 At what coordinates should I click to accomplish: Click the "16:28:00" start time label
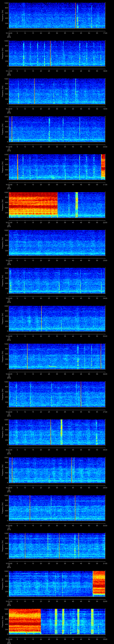tap(9, 487)
